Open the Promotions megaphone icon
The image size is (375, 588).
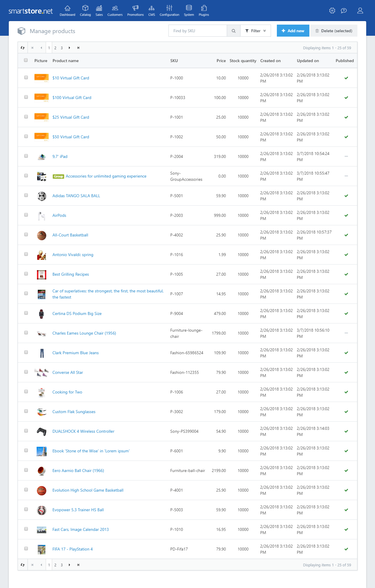click(135, 8)
